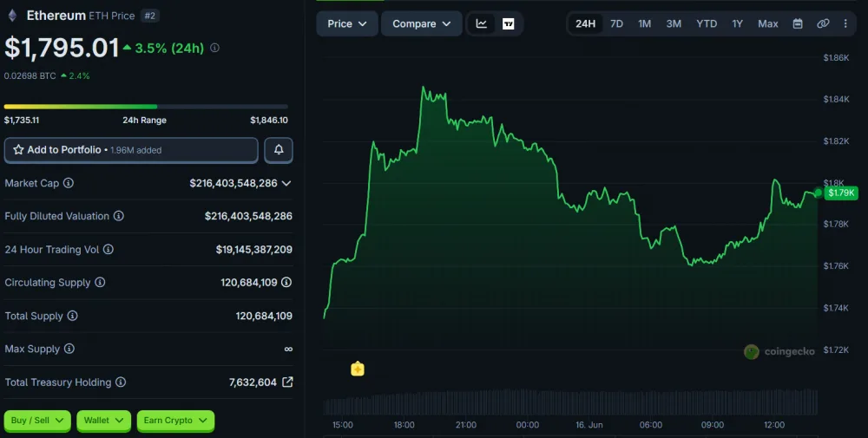Open the calendar date range picker icon
Viewport: 868px width, 438px height.
798,23
